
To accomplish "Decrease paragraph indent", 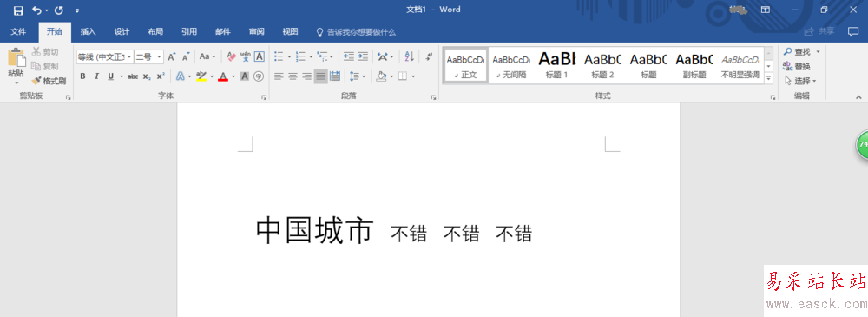I will pyautogui.click(x=349, y=56).
